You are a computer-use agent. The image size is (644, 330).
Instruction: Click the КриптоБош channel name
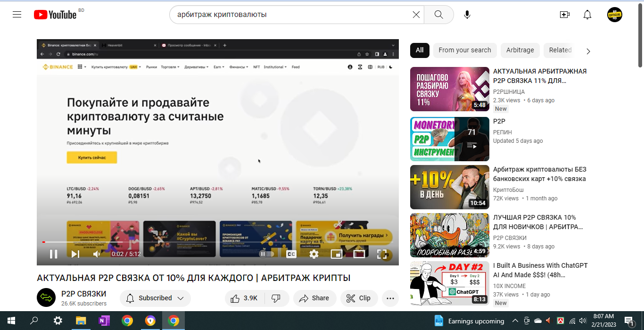508,190
